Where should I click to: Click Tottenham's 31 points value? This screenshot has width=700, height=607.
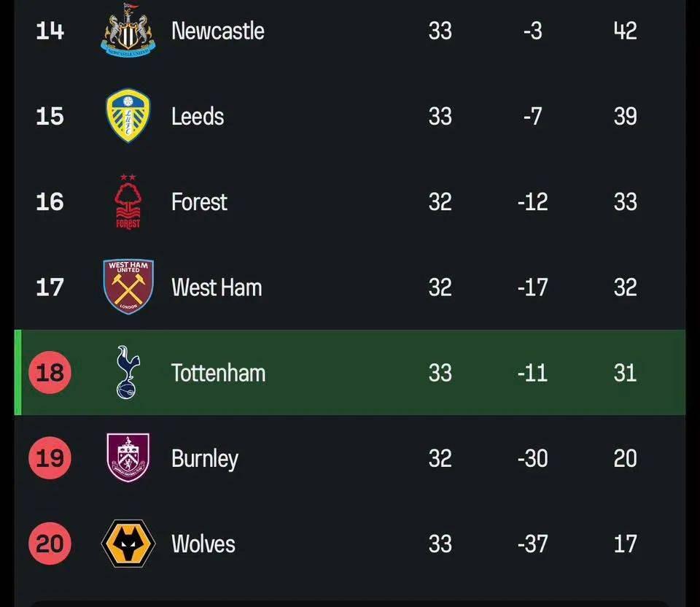[625, 373]
